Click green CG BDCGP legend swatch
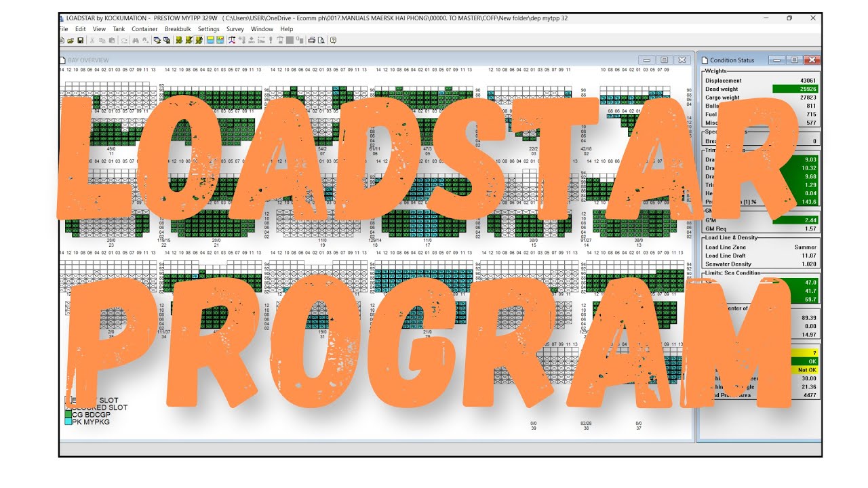868x488 pixels. click(x=68, y=415)
